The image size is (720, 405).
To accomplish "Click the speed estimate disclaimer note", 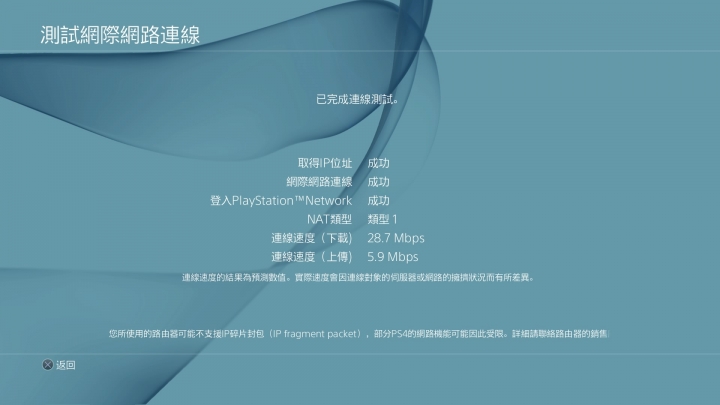I will pos(358,277).
